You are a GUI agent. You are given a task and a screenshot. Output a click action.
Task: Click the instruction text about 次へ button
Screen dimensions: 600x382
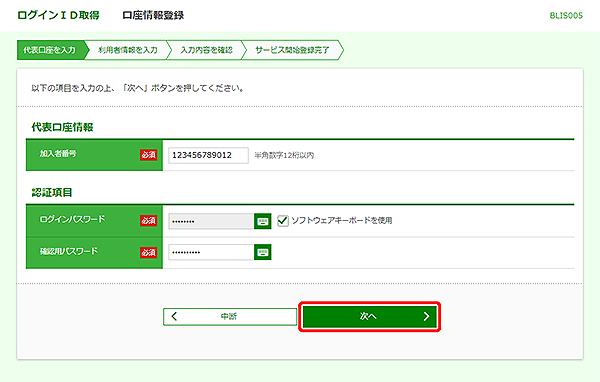[x=137, y=88]
